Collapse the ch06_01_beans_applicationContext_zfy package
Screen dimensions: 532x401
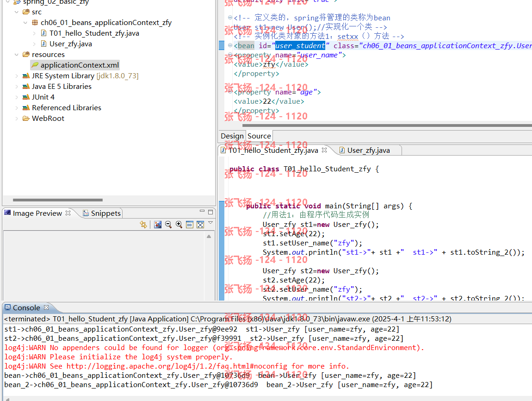click(x=25, y=22)
